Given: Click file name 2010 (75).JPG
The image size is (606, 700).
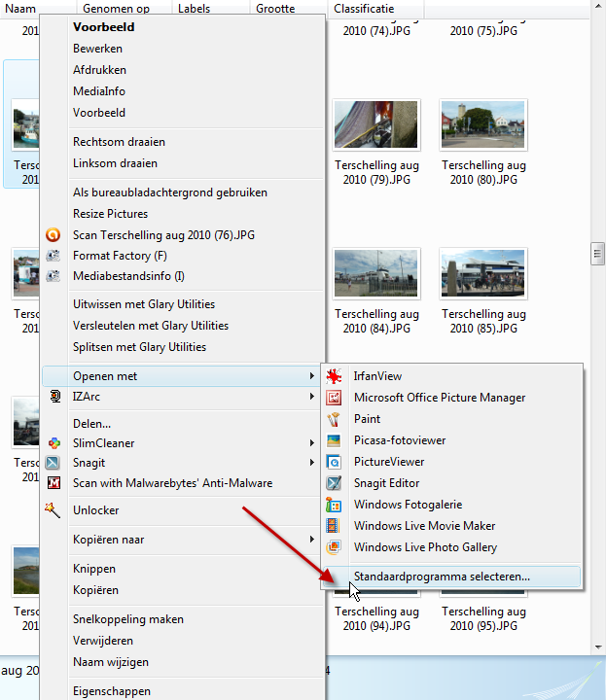Looking at the screenshot, I should click(483, 31).
